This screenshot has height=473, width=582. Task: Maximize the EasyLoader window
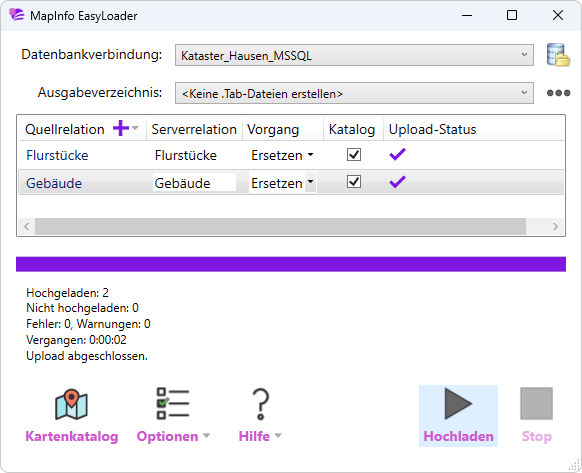pyautogui.click(x=512, y=15)
